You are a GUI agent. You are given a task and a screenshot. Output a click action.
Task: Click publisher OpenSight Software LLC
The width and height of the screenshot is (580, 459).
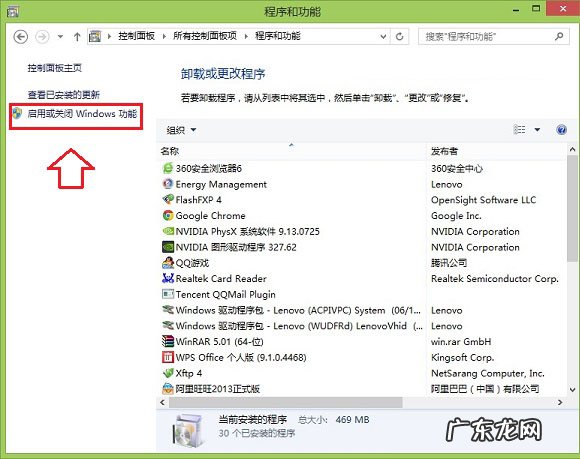483,200
